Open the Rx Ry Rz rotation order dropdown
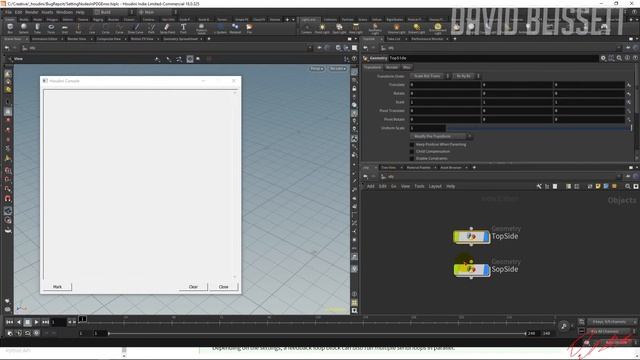Image resolution: width=640 pixels, height=360 pixels. point(466,76)
